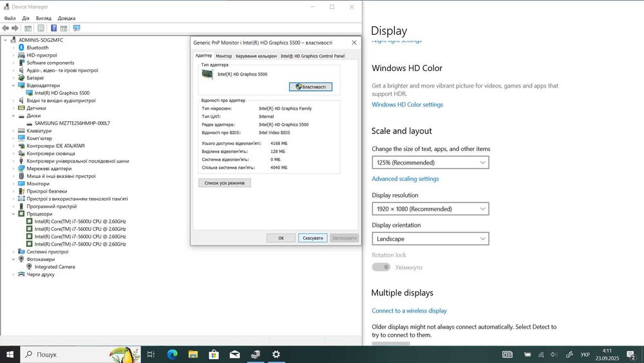Click the Back arrow in Device Manager toolbar
The width and height of the screenshot is (644, 363).
[5, 28]
